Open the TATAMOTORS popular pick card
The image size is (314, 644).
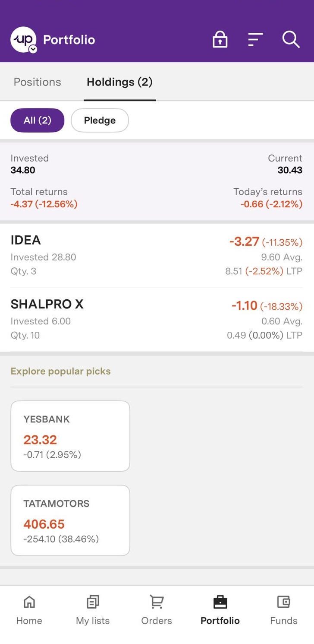coord(70,520)
